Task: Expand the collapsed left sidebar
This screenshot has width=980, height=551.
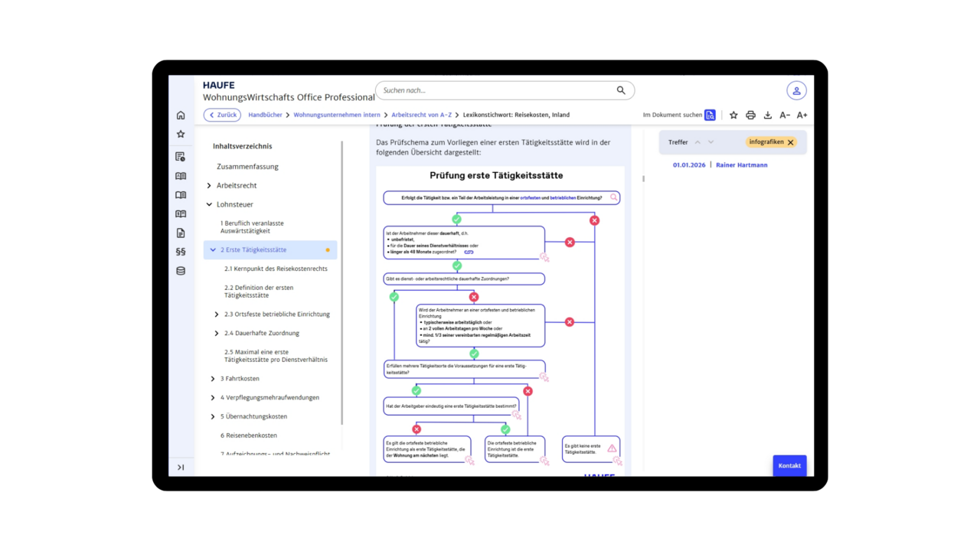Action: click(181, 468)
